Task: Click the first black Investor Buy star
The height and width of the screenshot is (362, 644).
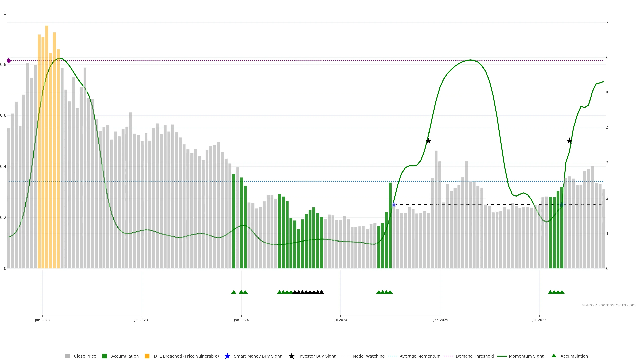Action: [x=428, y=141]
